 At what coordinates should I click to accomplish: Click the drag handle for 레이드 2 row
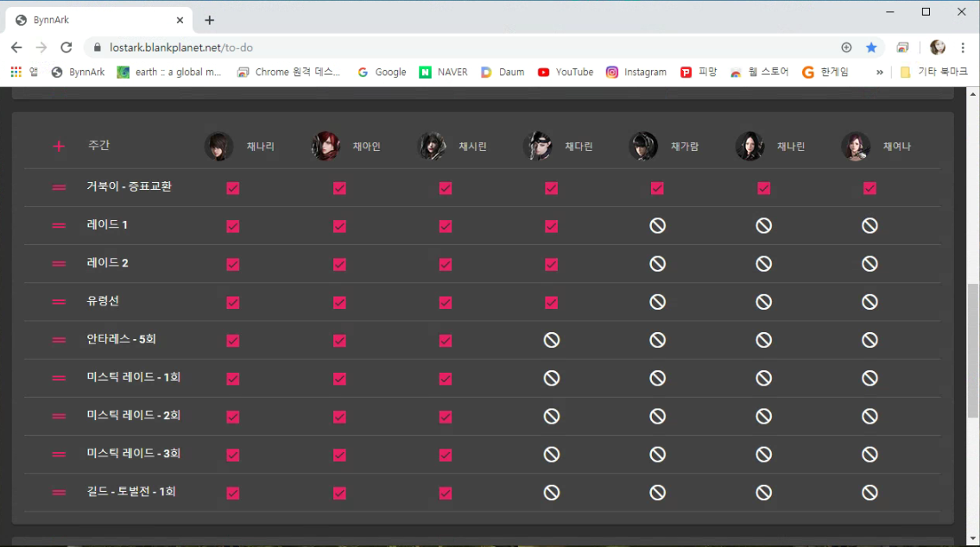point(59,263)
